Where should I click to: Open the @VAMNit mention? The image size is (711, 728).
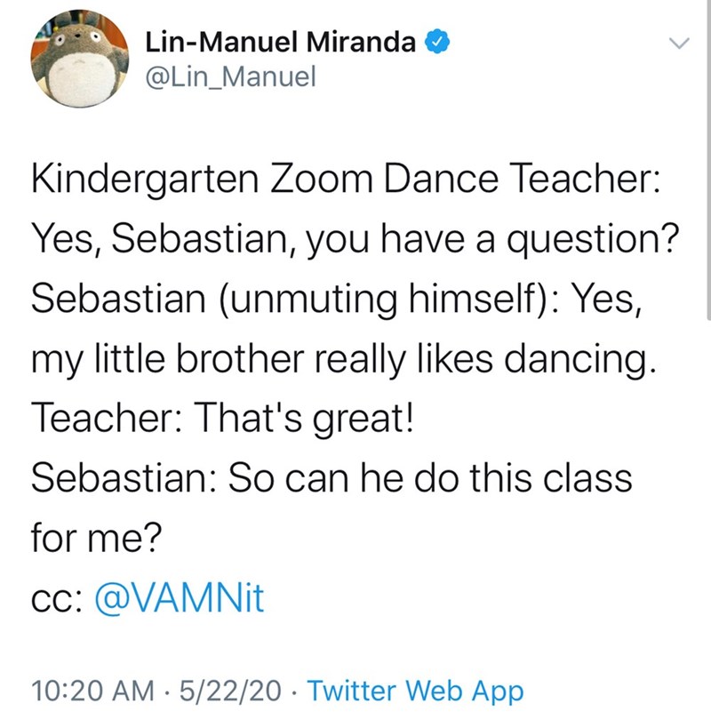click(178, 598)
